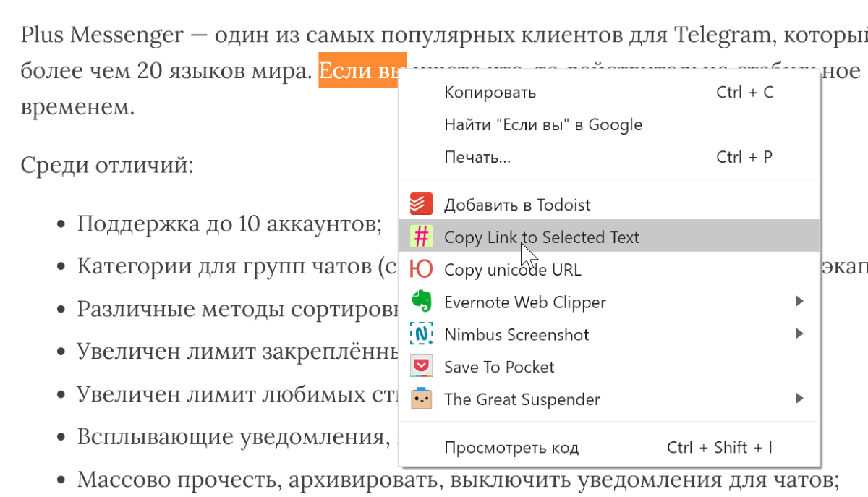Expand the Nimbus Screenshot submenu arrow

tap(799, 334)
